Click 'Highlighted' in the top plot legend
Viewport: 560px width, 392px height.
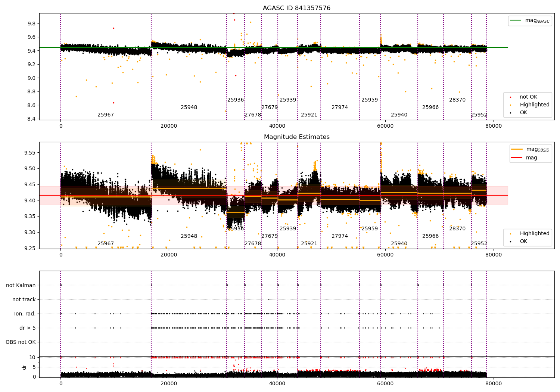tap(535, 105)
